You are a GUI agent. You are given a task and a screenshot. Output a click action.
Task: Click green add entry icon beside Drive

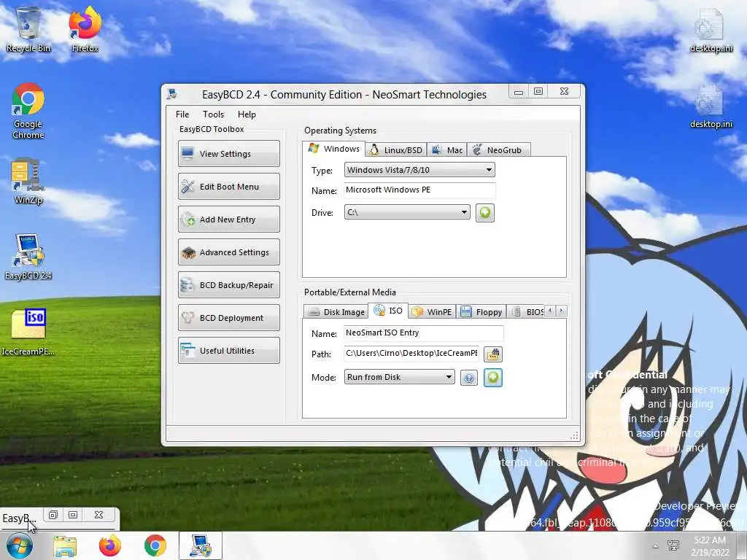(485, 212)
